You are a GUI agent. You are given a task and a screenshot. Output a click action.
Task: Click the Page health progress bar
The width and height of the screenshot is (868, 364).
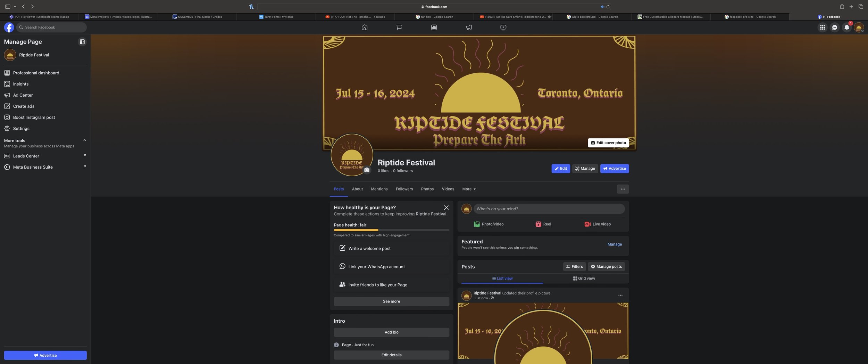[391, 230]
